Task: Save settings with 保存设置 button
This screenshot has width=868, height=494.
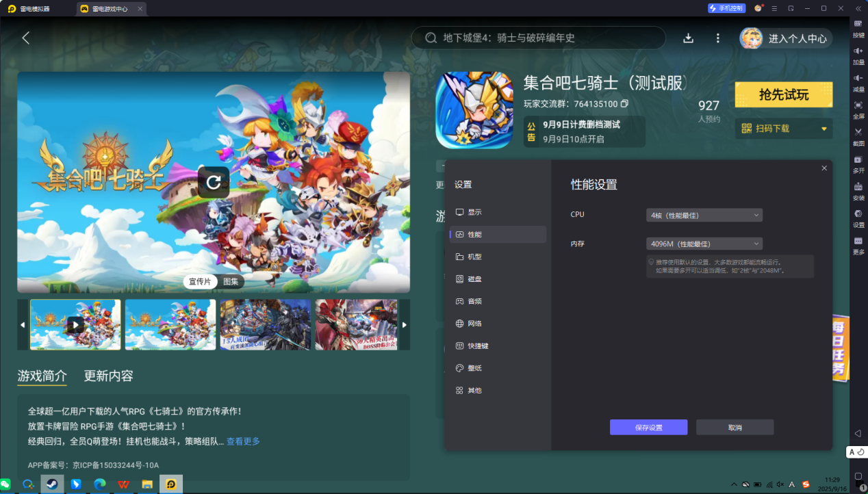Action: click(x=648, y=427)
